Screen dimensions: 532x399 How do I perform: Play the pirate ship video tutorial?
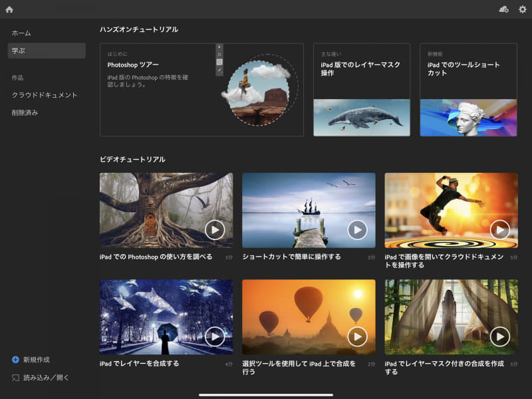357,229
